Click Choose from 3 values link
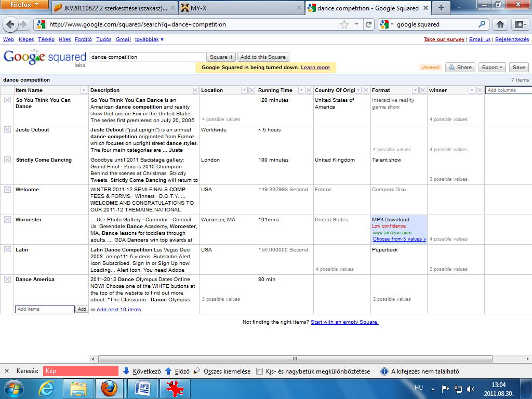The height and width of the screenshot is (399, 532). (400, 239)
